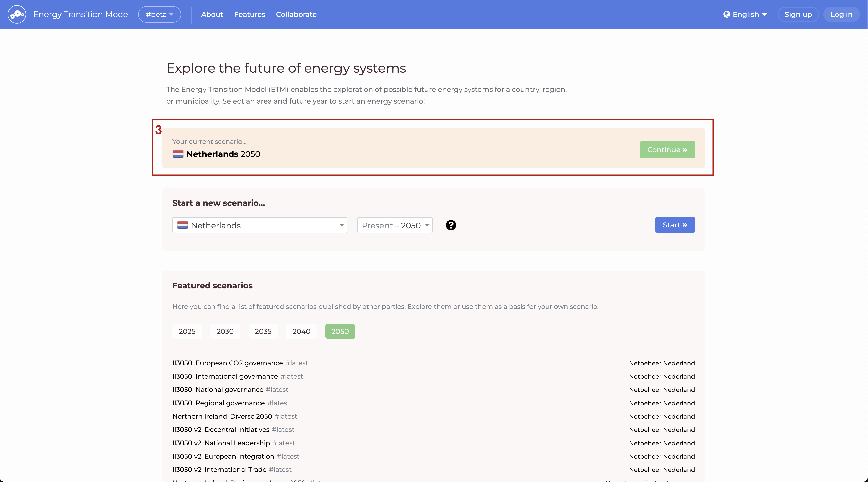The image size is (868, 482).
Task: Select the 2050 featured scenarios filter
Action: 340,331
